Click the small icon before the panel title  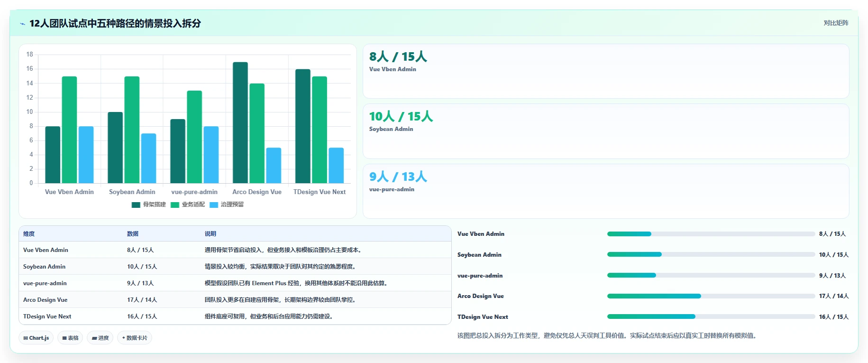22,24
